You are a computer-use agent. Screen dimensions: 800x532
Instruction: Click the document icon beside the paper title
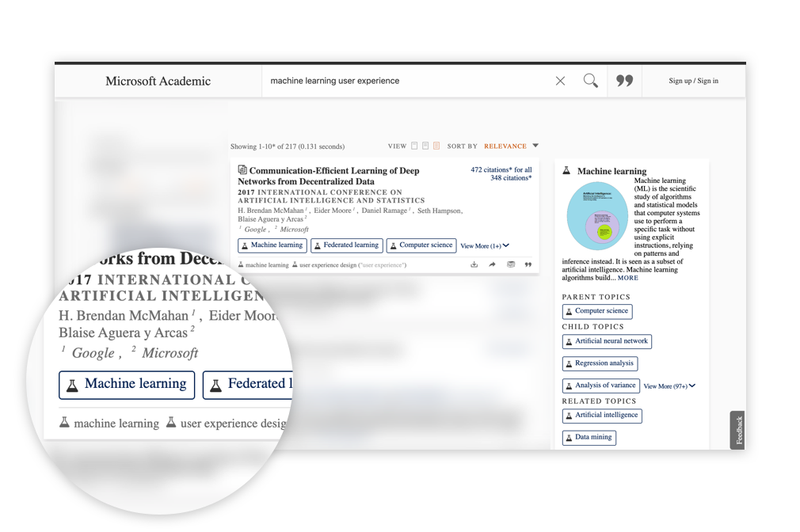pos(242,170)
